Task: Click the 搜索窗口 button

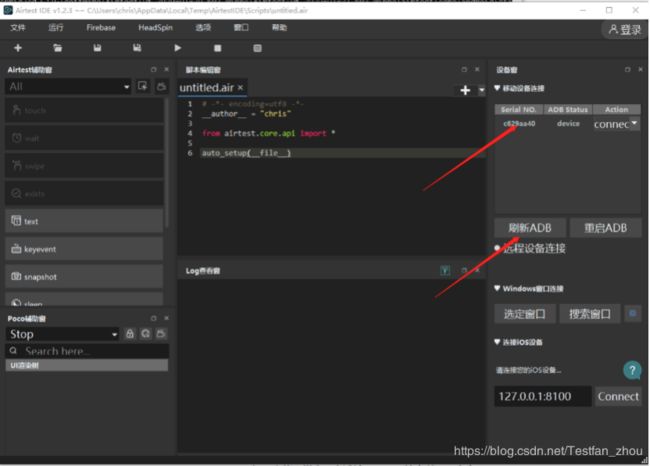Action: [x=589, y=314]
